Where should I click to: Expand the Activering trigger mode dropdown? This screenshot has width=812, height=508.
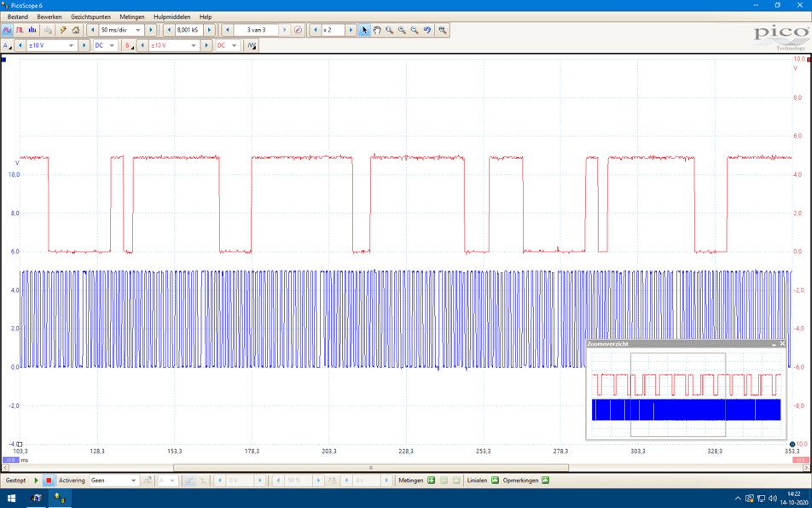[x=133, y=481]
